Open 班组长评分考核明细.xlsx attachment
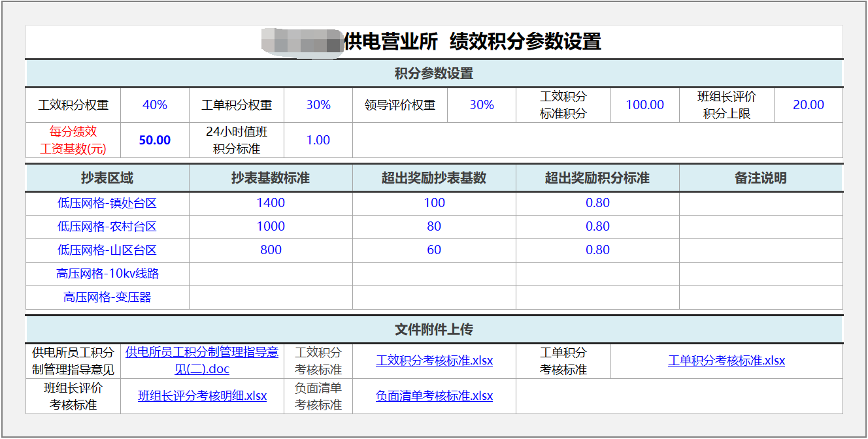 pyautogui.click(x=202, y=396)
